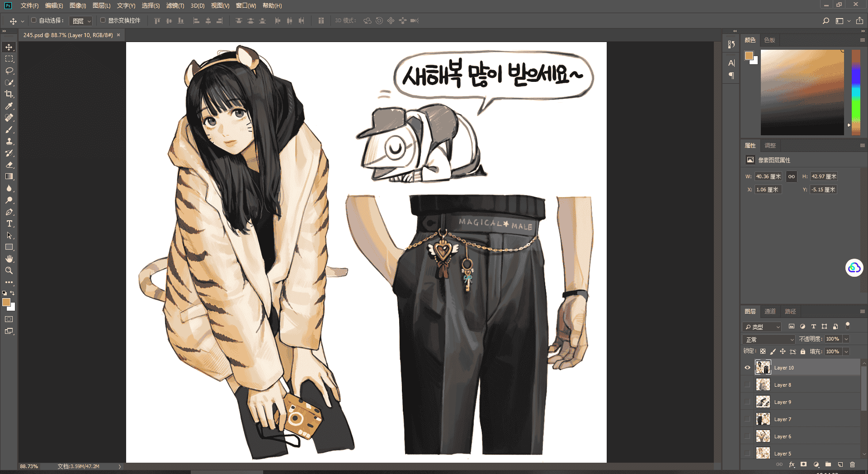Screen dimensions: 868x474
Task: Select the Clone Stamp tool
Action: tap(9, 141)
